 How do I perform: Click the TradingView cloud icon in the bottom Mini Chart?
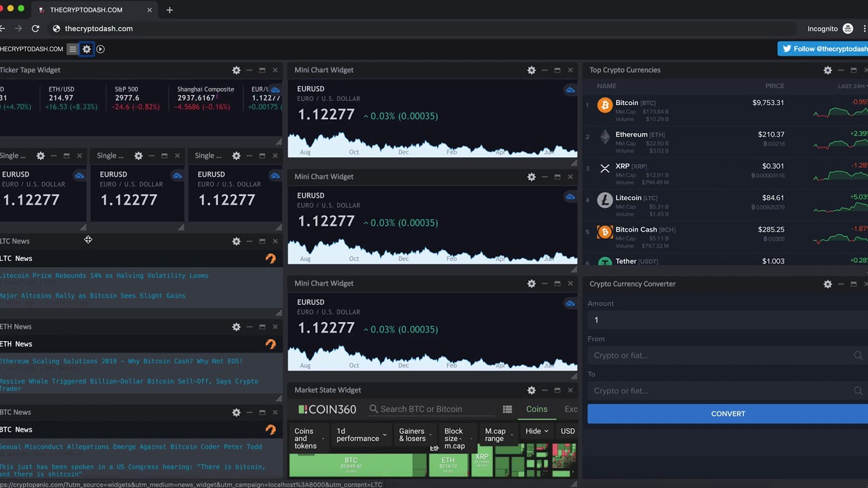[x=570, y=303]
